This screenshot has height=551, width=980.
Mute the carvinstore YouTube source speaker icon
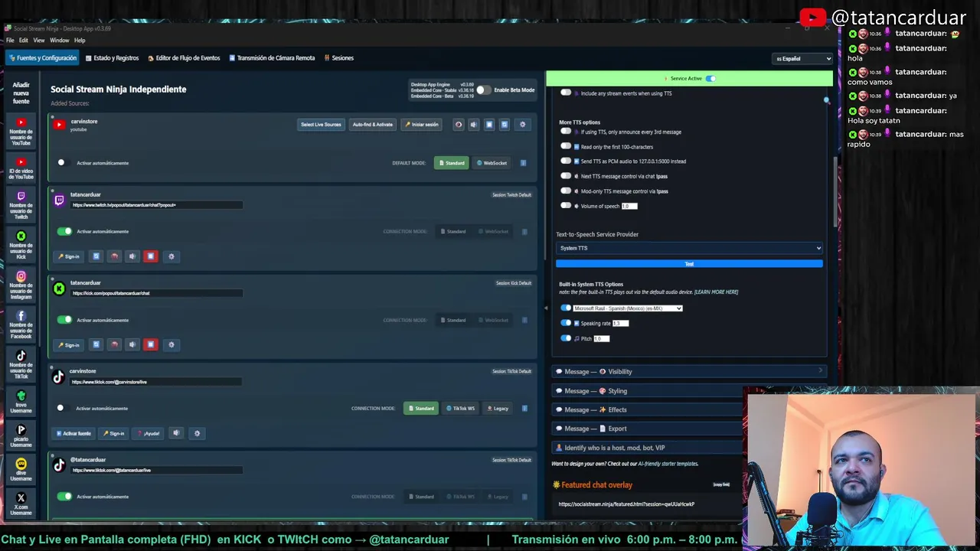[x=473, y=124]
